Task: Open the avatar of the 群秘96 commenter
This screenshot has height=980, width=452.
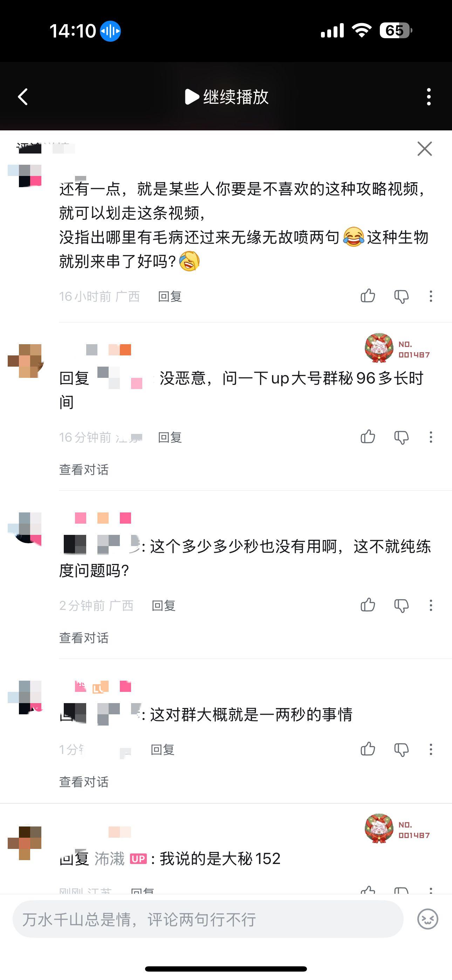Action: (25, 361)
